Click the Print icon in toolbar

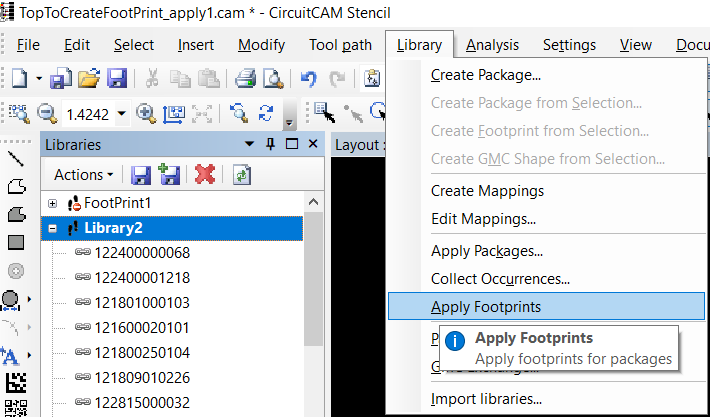pos(246,78)
